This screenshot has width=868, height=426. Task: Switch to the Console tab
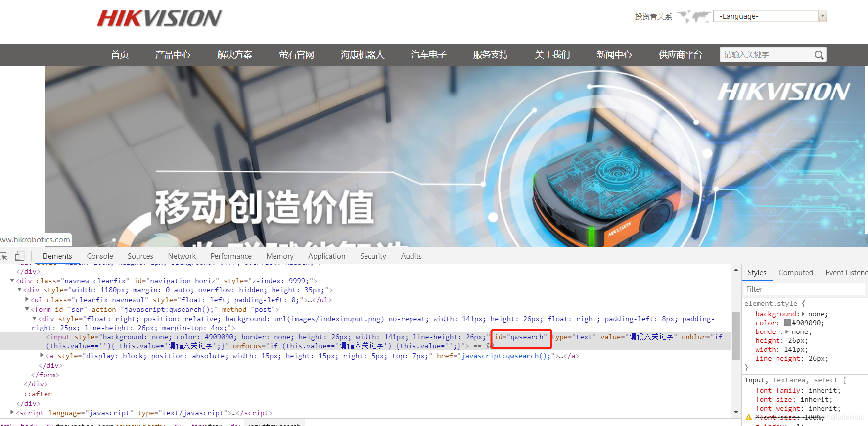pos(100,256)
